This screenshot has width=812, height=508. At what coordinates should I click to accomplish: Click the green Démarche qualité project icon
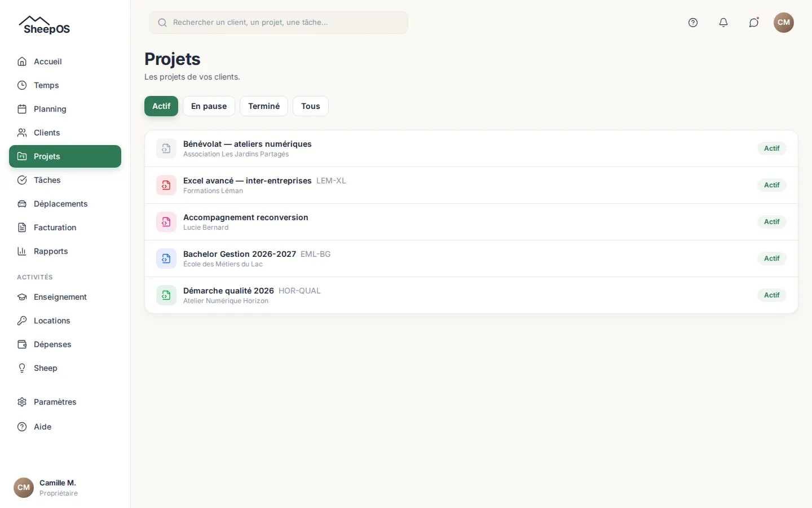pos(166,295)
